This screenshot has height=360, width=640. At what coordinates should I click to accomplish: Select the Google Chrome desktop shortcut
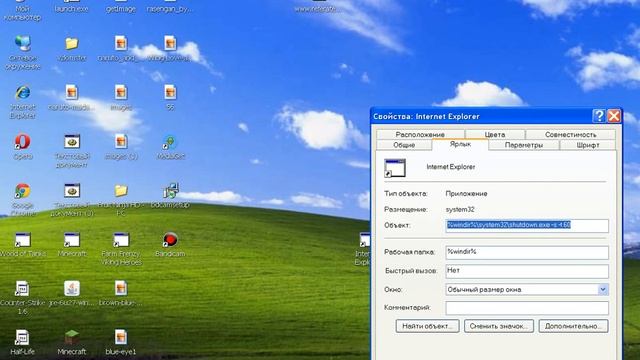click(22, 191)
